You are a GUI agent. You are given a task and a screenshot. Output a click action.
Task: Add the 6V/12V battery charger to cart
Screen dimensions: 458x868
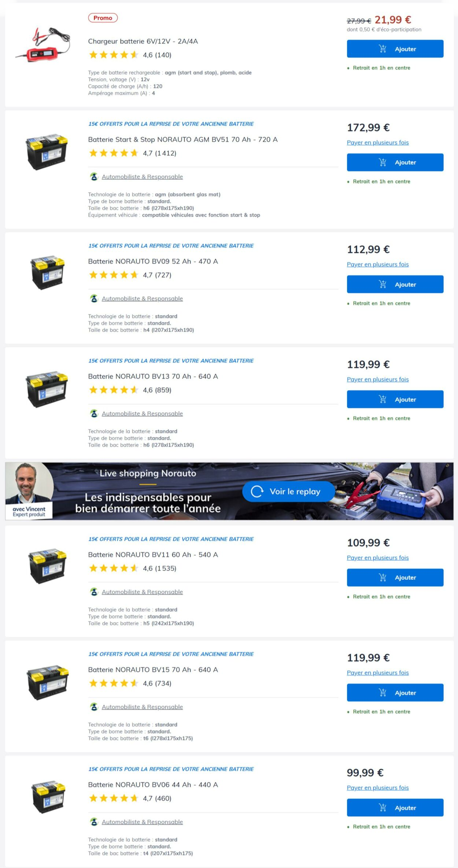[x=395, y=49]
